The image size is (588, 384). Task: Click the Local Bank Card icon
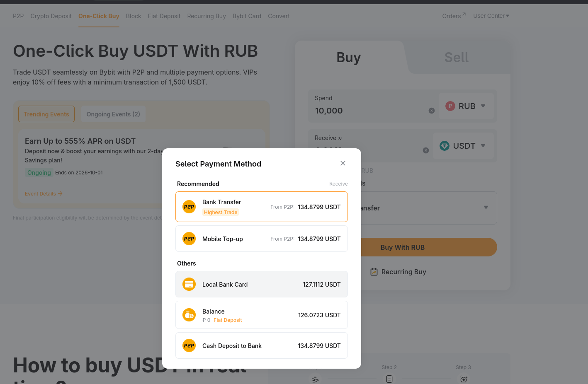189,284
